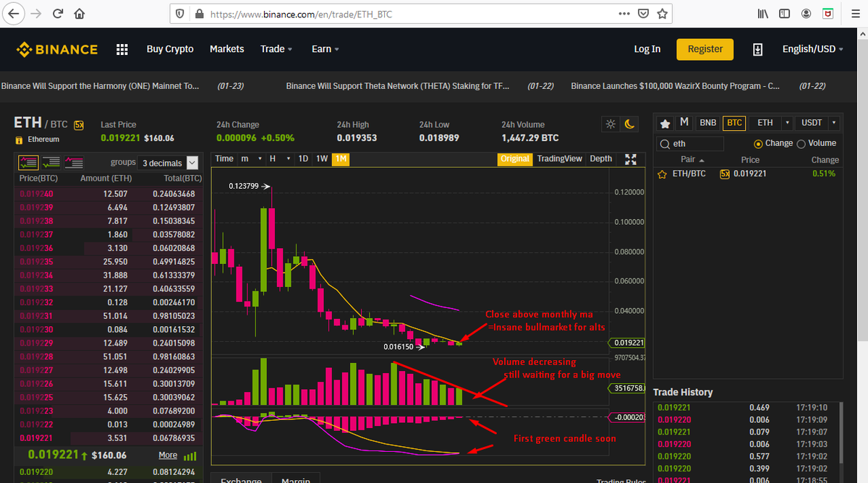Screen dimensions: 868x483
Task: Set the chart interval to 1W
Action: coord(323,158)
